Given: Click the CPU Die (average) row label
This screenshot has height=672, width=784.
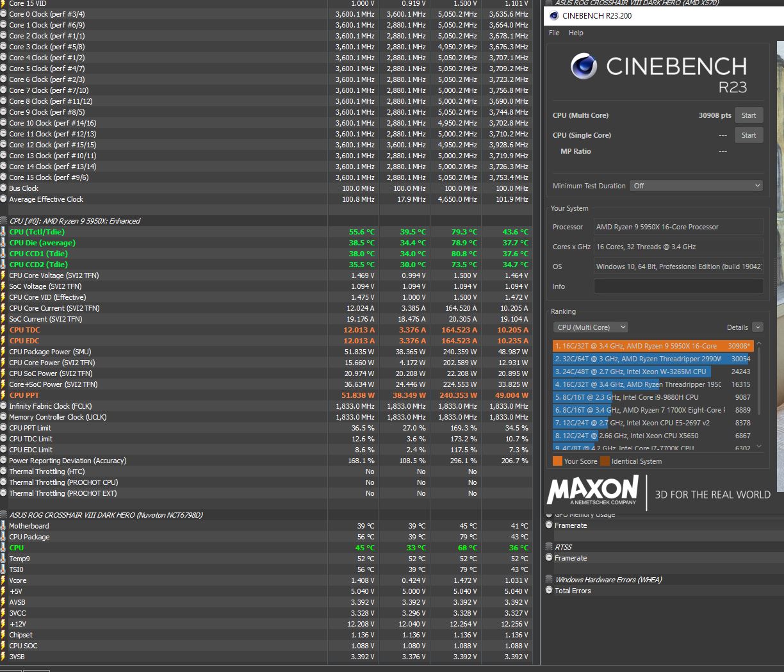Looking at the screenshot, I should point(42,243).
